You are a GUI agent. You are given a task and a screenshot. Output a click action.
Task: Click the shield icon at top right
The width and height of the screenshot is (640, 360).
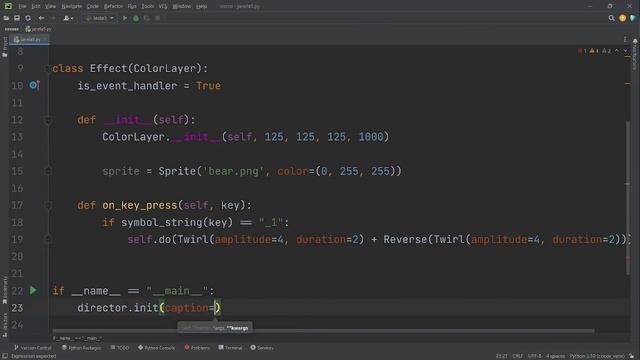633,18
